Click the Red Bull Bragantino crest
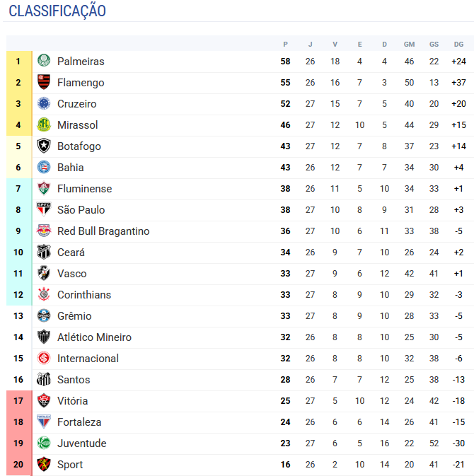Image resolution: width=474 pixels, height=476 pixels. [x=44, y=231]
